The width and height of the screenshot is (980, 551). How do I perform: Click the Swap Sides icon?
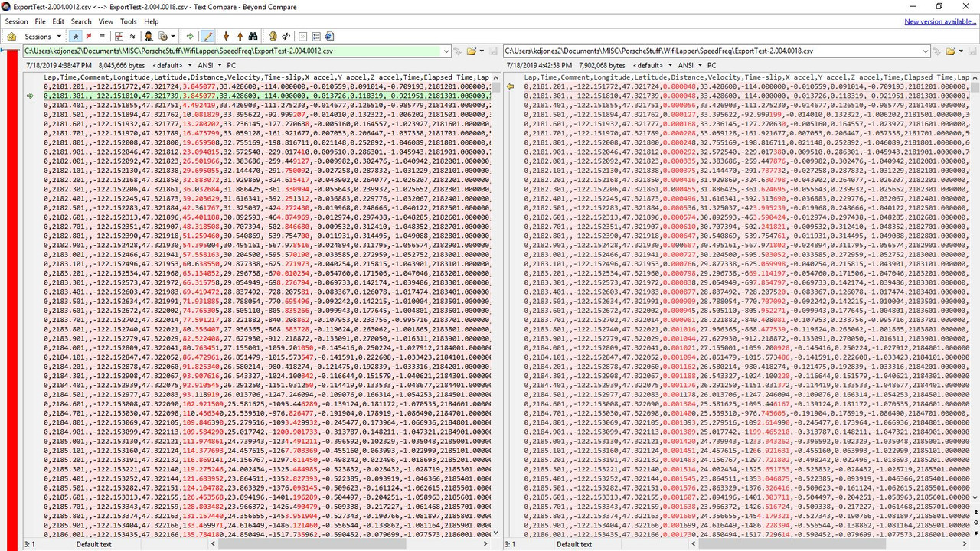273,36
